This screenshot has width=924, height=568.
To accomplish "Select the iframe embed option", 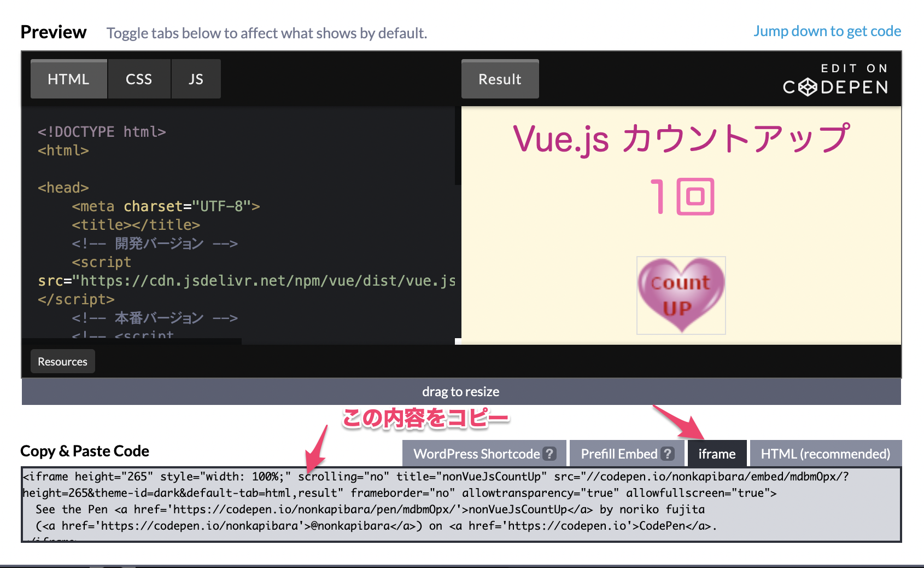I will click(x=717, y=453).
